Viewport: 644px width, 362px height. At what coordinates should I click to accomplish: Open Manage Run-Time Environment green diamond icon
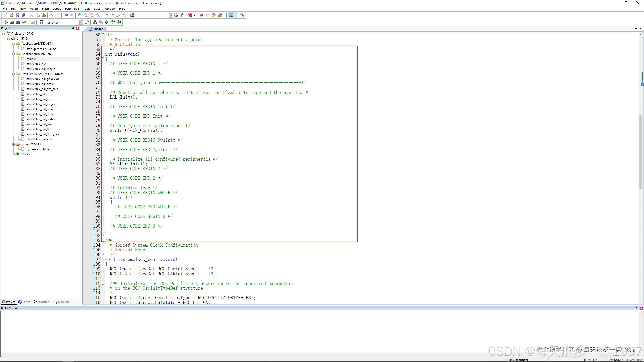click(107, 22)
